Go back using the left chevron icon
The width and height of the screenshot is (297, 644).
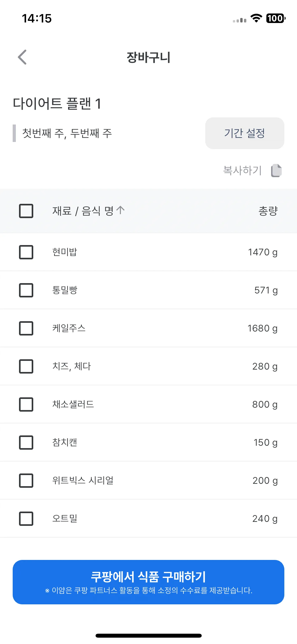pyautogui.click(x=22, y=57)
